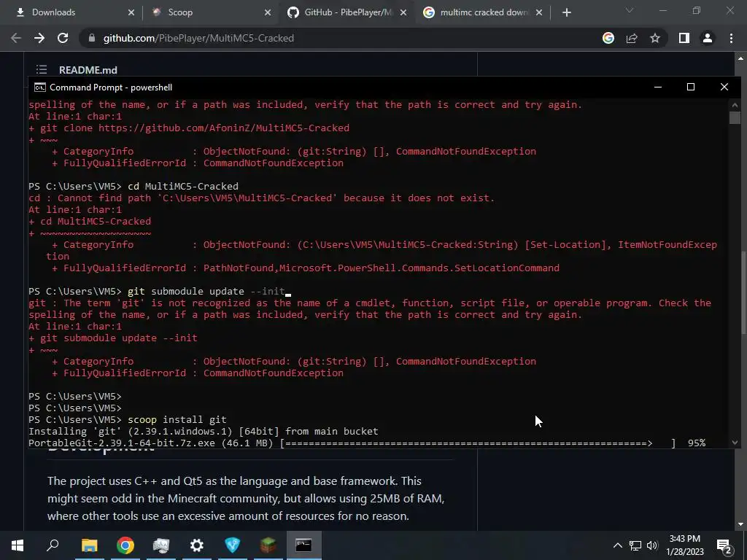Toggle Chrome side panel

[x=684, y=38]
